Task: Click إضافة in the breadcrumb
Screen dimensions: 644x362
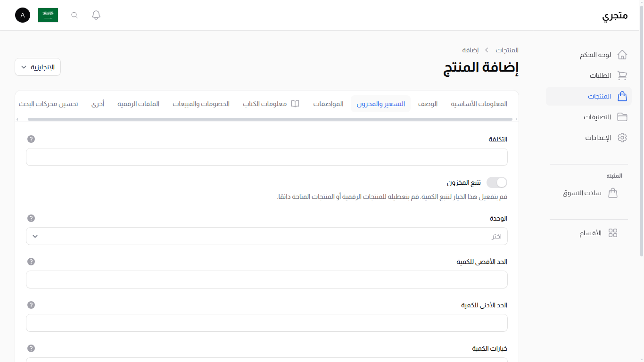Action: [470, 50]
